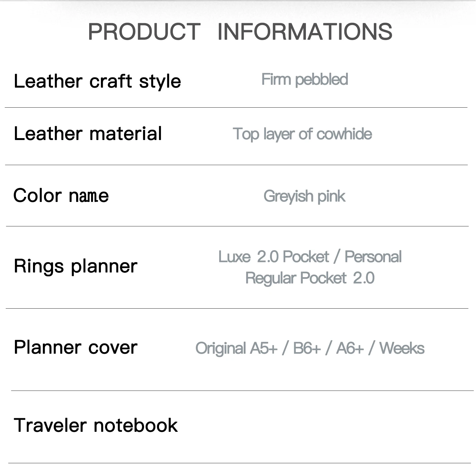Screen dimensions: 476x475
Task: Click the B6+ size option
Action: pos(307,348)
